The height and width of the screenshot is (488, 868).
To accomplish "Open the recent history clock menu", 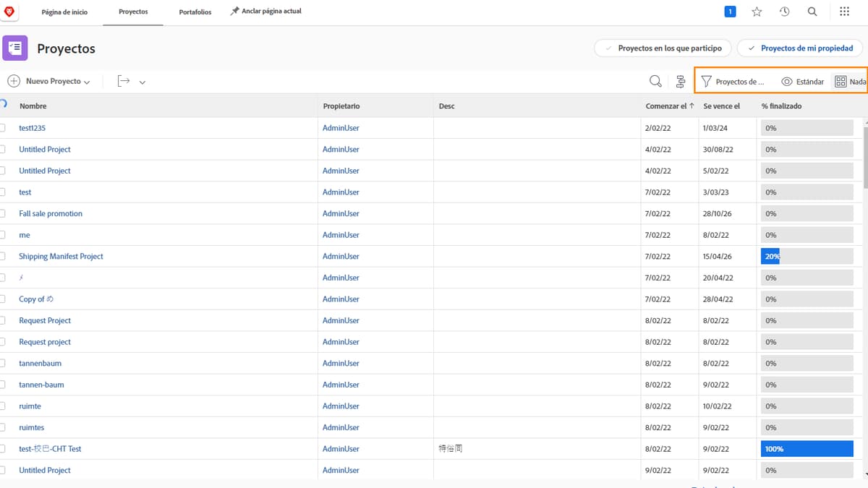I will (x=784, y=11).
